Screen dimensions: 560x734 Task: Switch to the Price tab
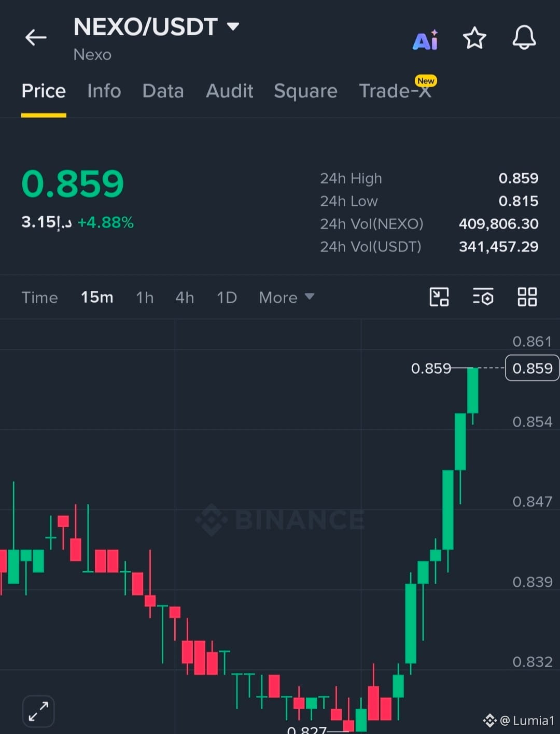(x=44, y=91)
